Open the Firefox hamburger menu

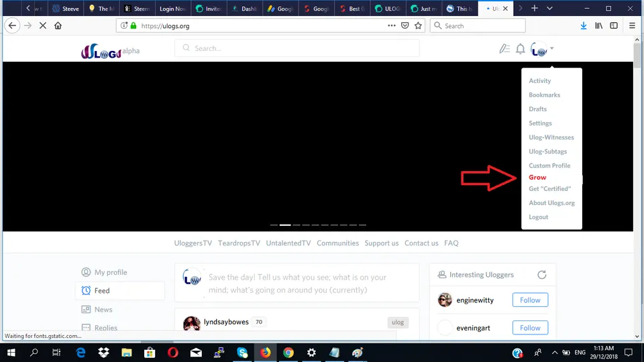(x=632, y=25)
